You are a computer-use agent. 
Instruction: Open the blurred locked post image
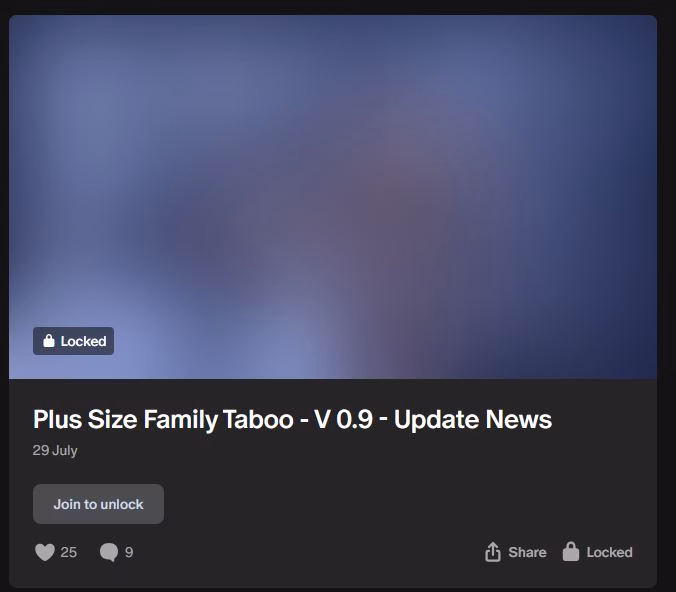(333, 197)
